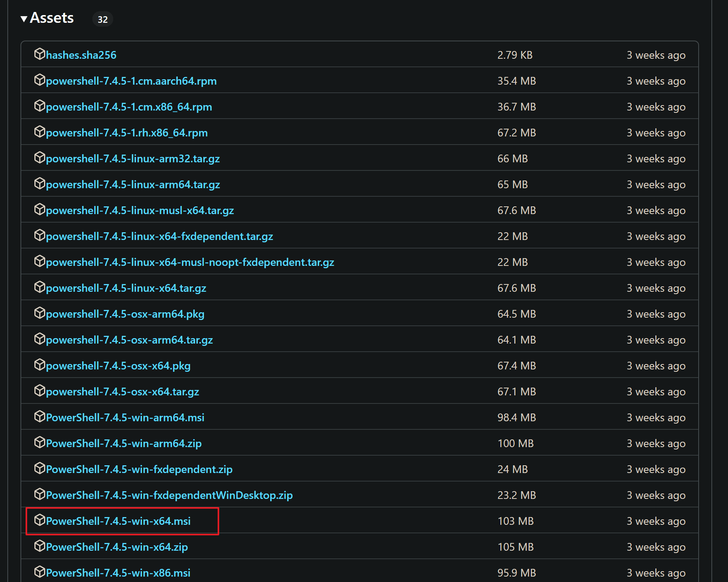Download powershell-7.4.5-linux-arm64.tar.gz
Screen dimensions: 728x582
pos(133,184)
